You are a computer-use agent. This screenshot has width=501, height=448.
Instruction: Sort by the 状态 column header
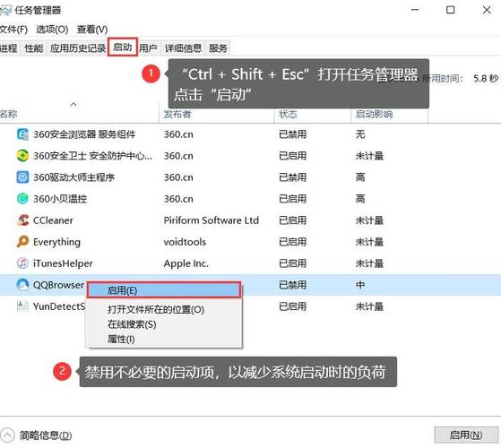(x=288, y=114)
